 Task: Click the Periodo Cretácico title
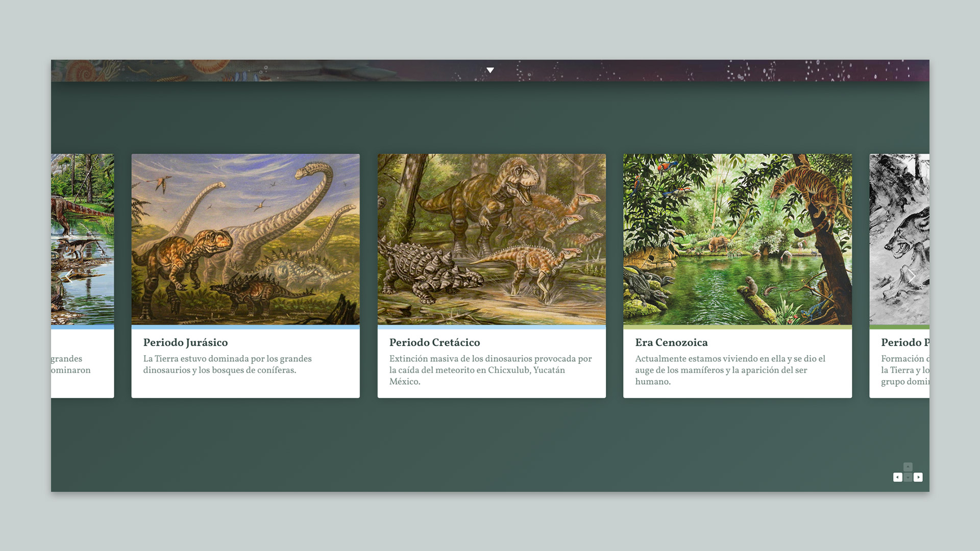(x=434, y=342)
